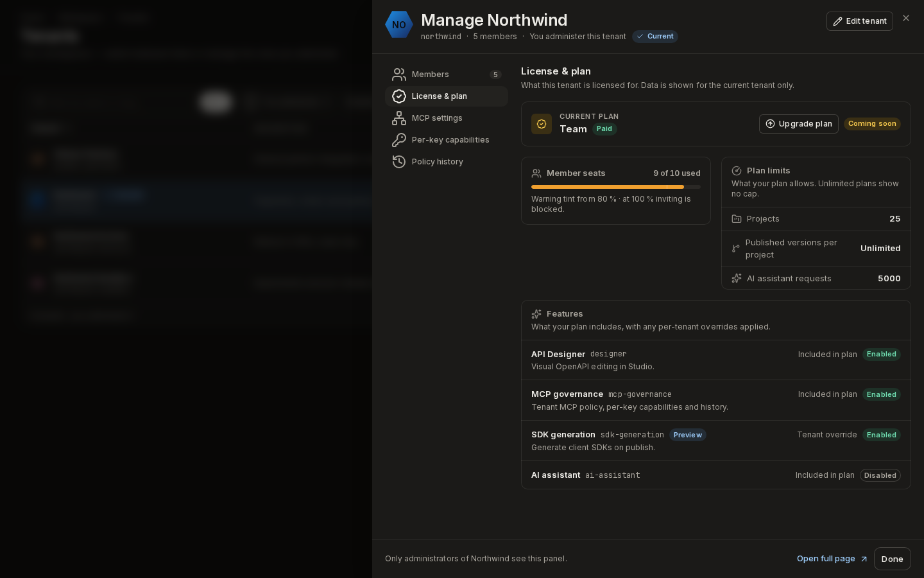The width and height of the screenshot is (924, 578).
Task: Click the Done button
Action: pos(893,559)
